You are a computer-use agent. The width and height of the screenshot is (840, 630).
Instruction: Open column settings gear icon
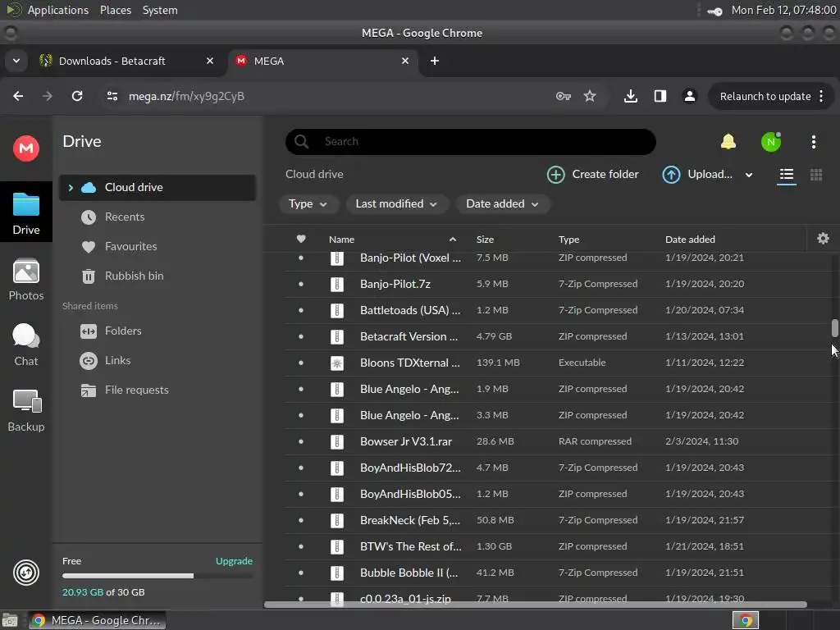(823, 239)
